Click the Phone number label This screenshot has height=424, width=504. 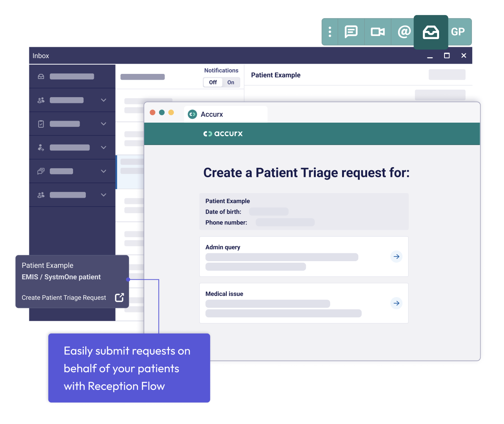tap(226, 222)
